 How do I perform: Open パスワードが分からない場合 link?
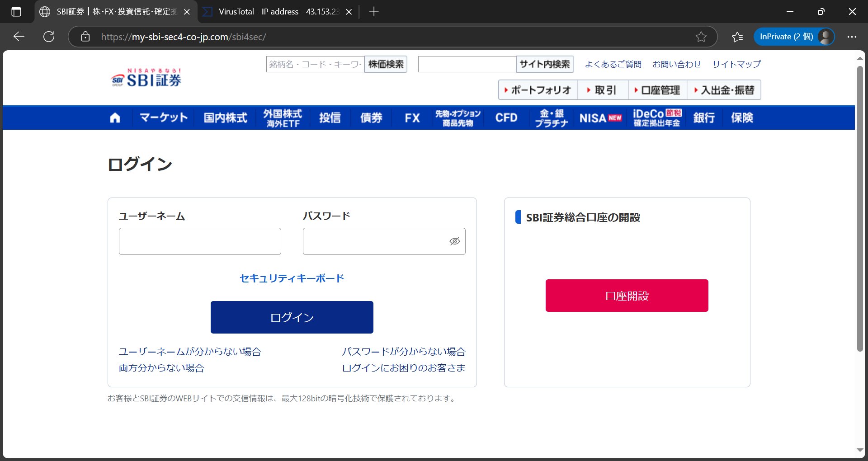[403, 352]
